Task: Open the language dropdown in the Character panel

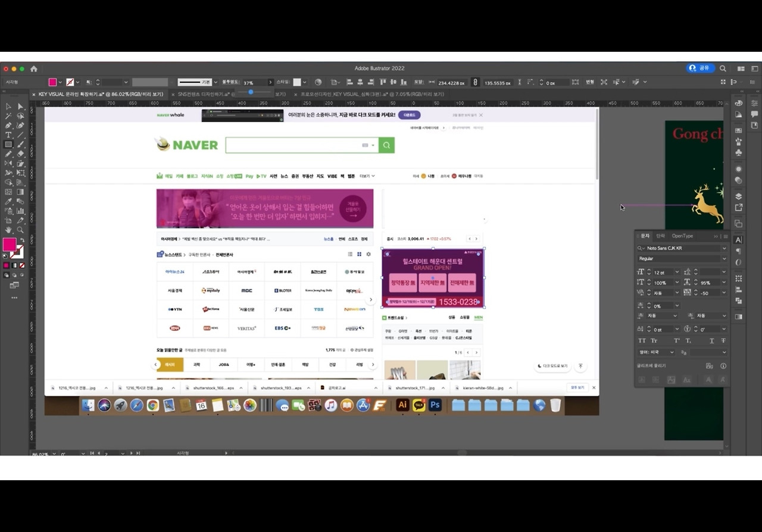Action: click(x=655, y=352)
